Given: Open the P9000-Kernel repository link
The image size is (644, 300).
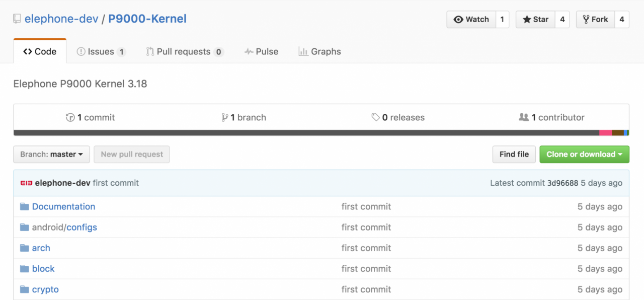Looking at the screenshot, I should [147, 19].
